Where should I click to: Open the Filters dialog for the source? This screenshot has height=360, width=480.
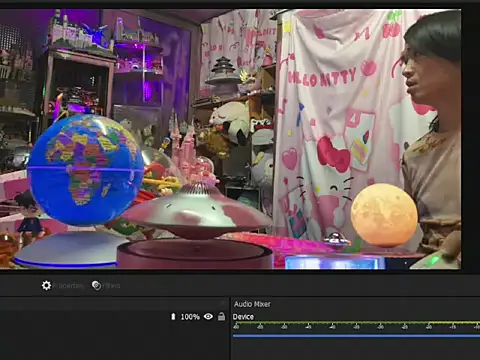106,286
